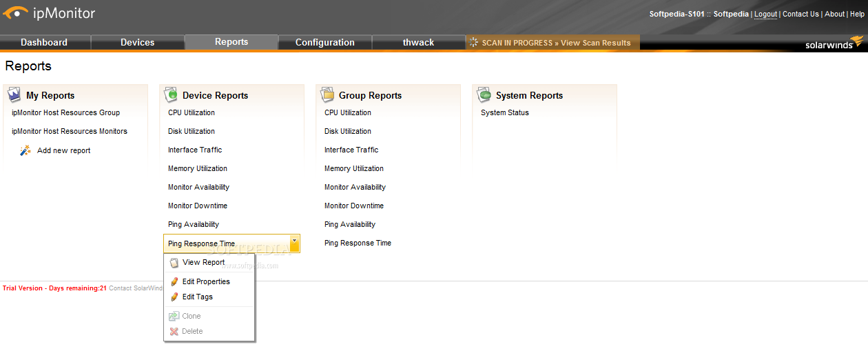This screenshot has width=868, height=349.
Task: Open Group Reports Disk Utilization
Action: click(x=348, y=131)
